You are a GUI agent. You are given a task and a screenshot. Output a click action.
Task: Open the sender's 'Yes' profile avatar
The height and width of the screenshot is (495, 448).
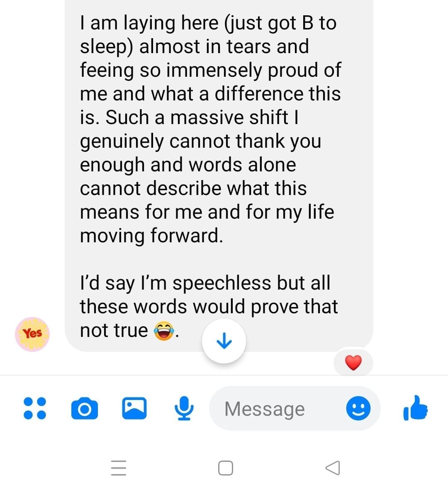pyautogui.click(x=32, y=334)
